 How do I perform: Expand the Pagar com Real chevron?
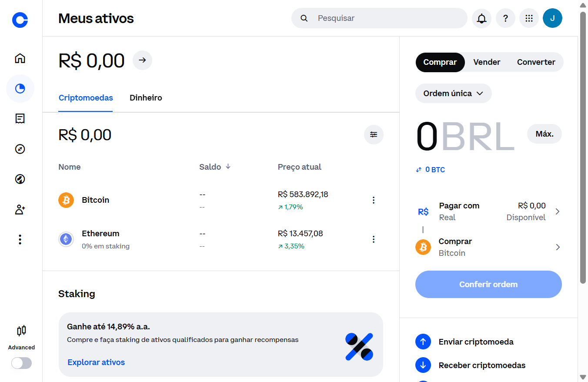(x=558, y=211)
